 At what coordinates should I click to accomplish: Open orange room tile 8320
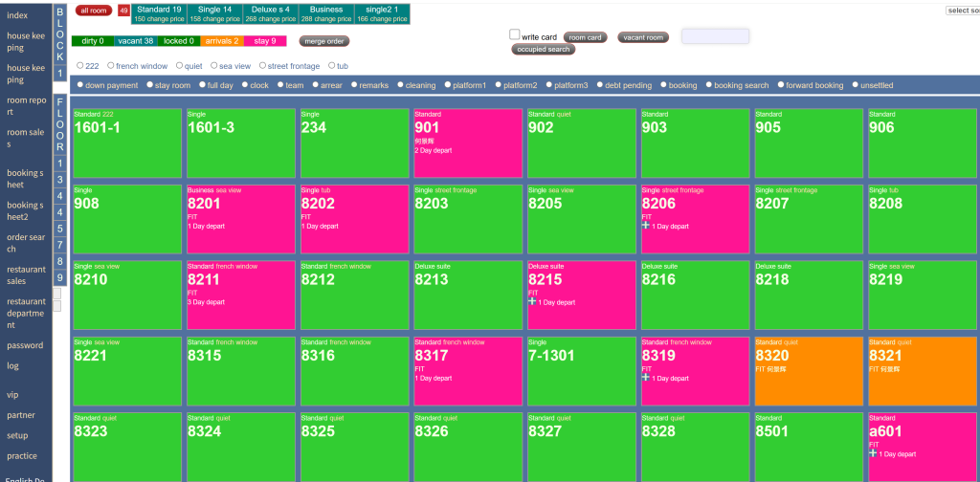click(x=809, y=369)
